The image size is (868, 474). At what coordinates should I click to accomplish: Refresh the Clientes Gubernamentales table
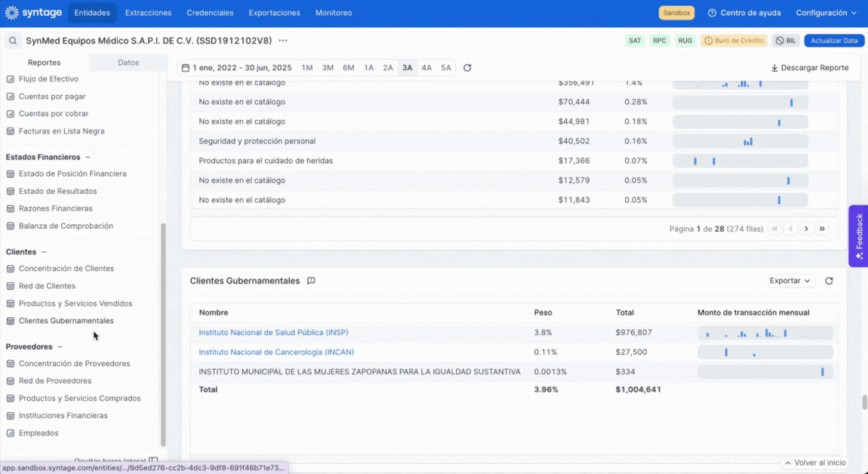coord(829,281)
